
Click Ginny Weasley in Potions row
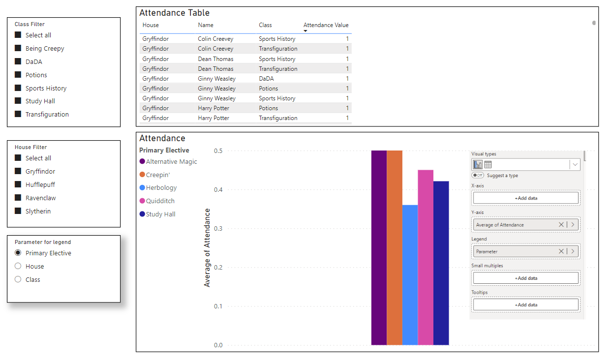tap(216, 89)
